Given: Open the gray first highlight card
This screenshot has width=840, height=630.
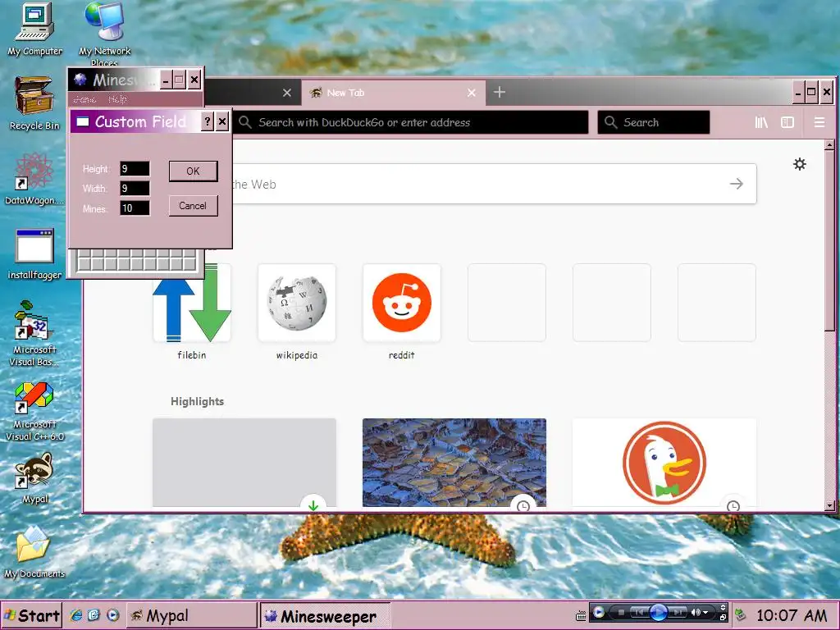Looking at the screenshot, I should point(244,463).
